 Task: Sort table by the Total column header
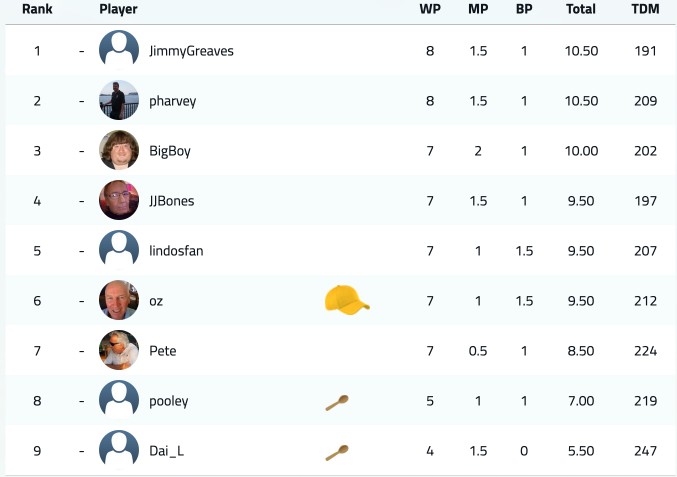tap(581, 9)
